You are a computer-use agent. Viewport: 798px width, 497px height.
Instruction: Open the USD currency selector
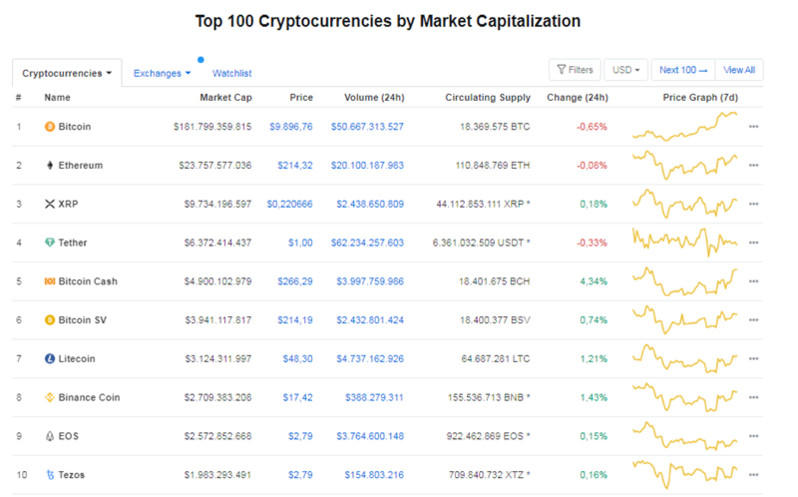tap(627, 70)
